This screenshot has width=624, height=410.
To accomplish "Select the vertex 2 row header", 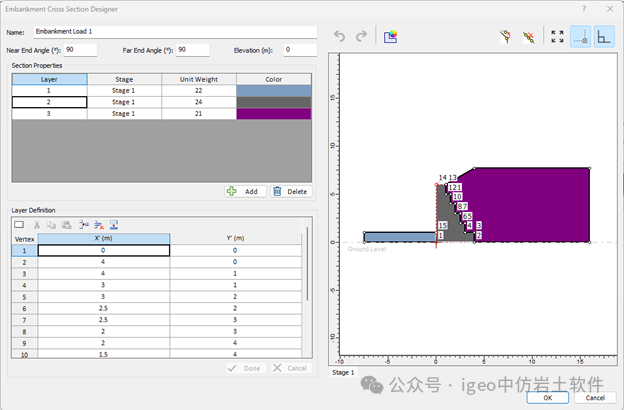I will click(25, 262).
